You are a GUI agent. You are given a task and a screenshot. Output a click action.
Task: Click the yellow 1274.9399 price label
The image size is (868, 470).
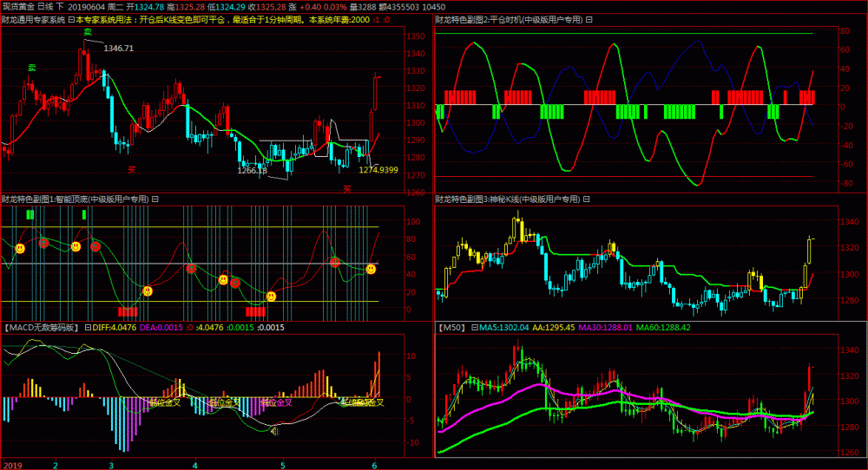point(378,170)
